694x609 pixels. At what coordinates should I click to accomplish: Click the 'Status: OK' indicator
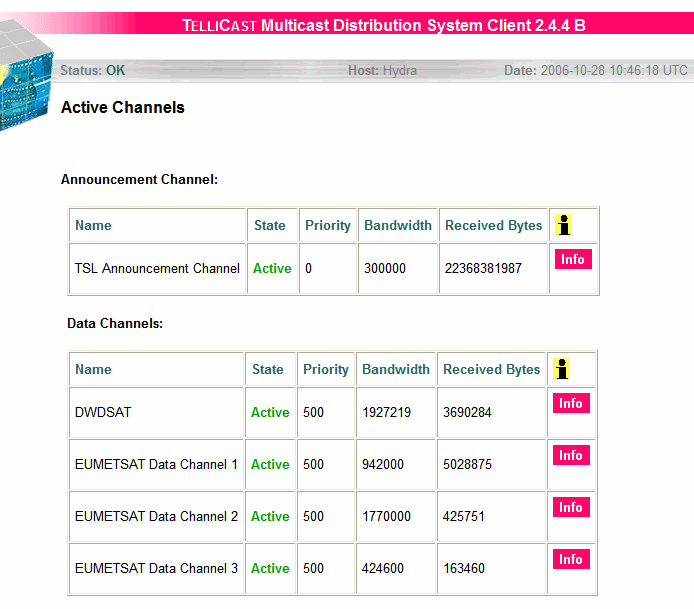(x=93, y=70)
